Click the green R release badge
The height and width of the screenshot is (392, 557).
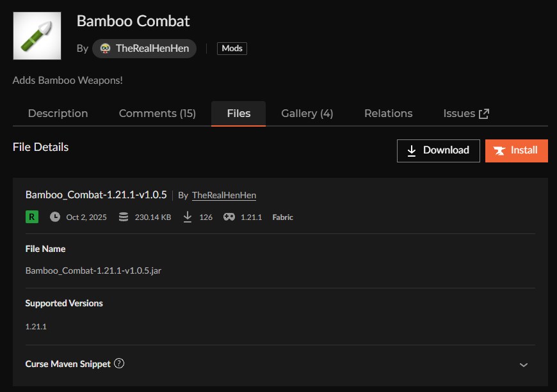31,217
